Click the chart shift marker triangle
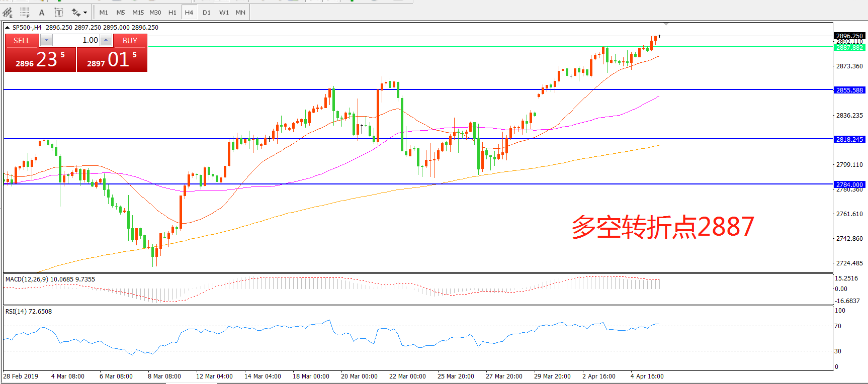The image size is (868, 384). (x=666, y=24)
